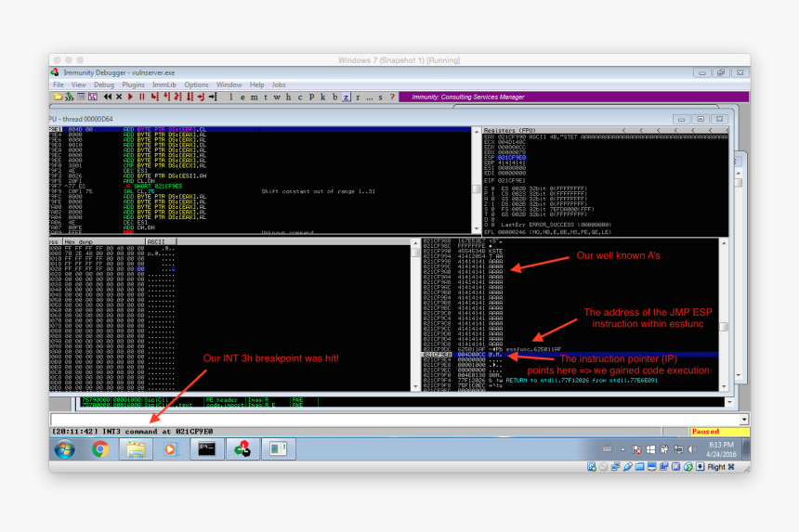The width and height of the screenshot is (799, 532).
Task: Click the Paused status indicator
Action: coord(719,431)
